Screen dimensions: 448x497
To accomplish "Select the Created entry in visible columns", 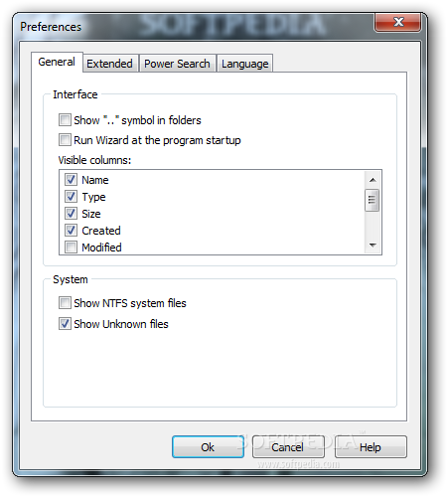I will pos(101,231).
